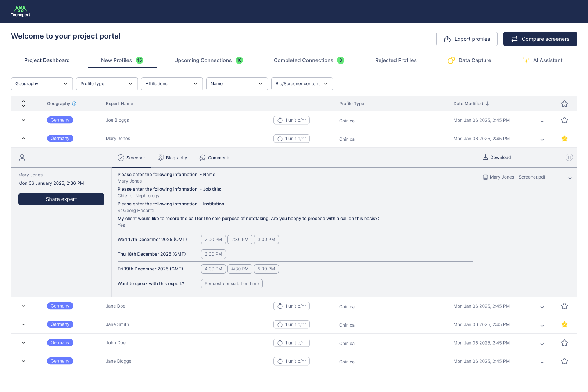Click the expand-all sort chevrons in table header
The image size is (588, 392).
(23, 103)
